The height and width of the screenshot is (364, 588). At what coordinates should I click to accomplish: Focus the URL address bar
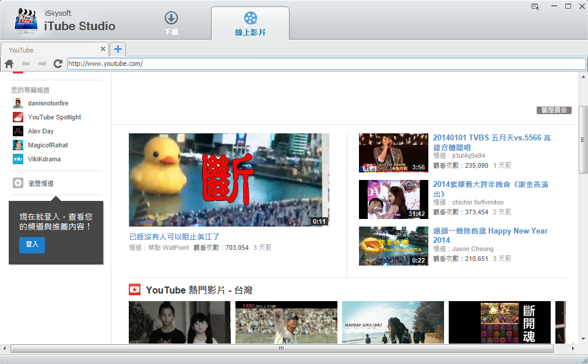click(x=326, y=63)
